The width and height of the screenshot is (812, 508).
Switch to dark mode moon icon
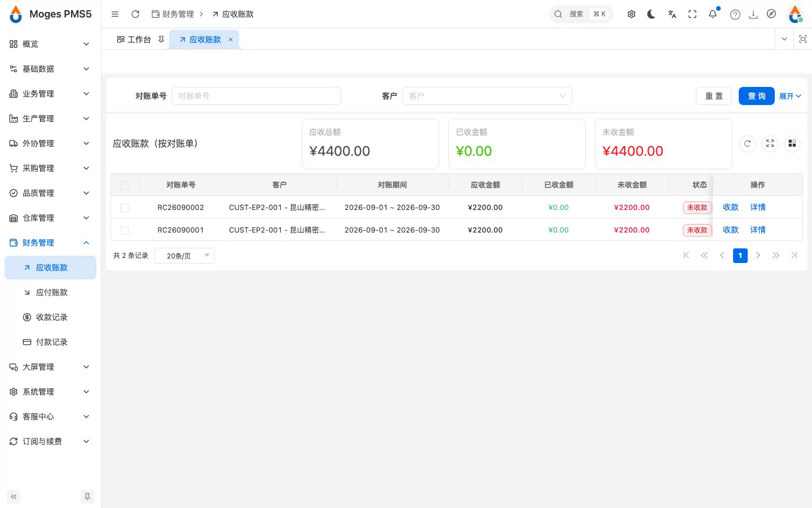coord(652,14)
